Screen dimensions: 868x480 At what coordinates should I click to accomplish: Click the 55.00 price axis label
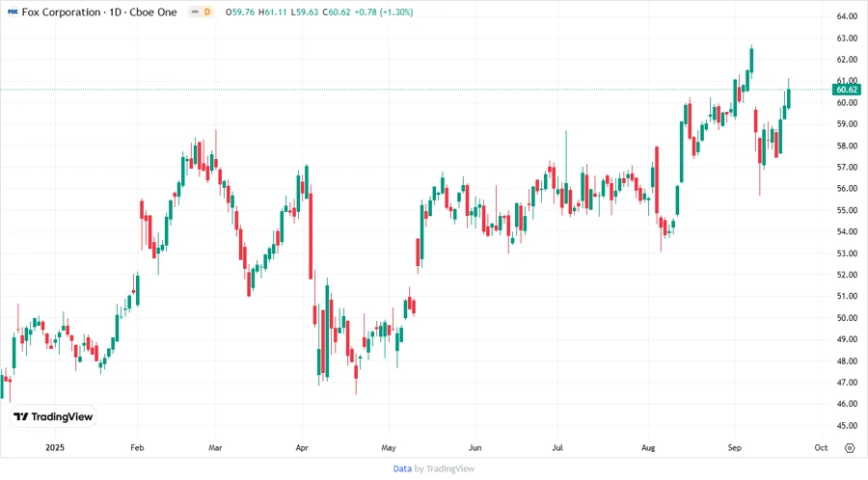(x=847, y=210)
